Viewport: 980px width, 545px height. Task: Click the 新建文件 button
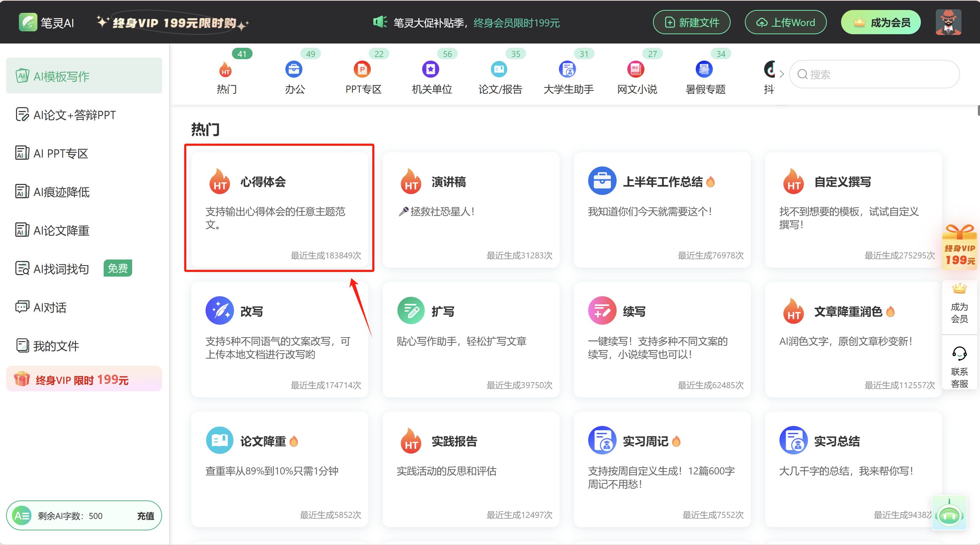pyautogui.click(x=691, y=22)
